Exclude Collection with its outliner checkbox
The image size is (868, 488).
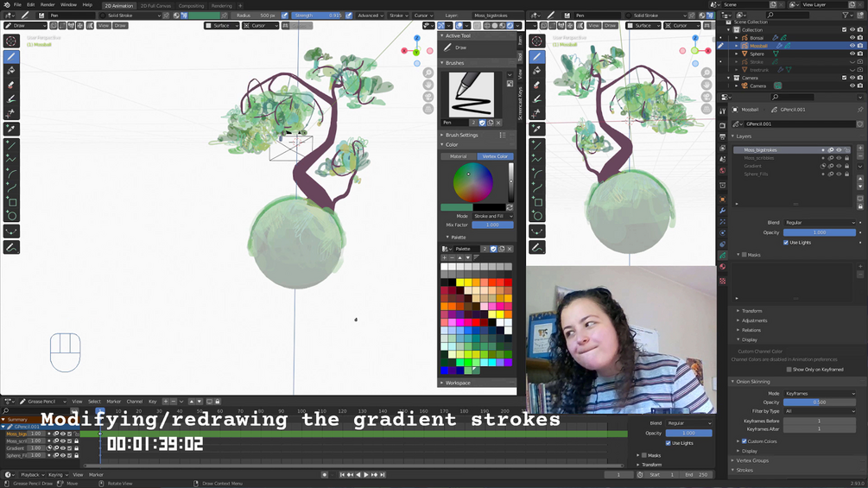(x=844, y=30)
